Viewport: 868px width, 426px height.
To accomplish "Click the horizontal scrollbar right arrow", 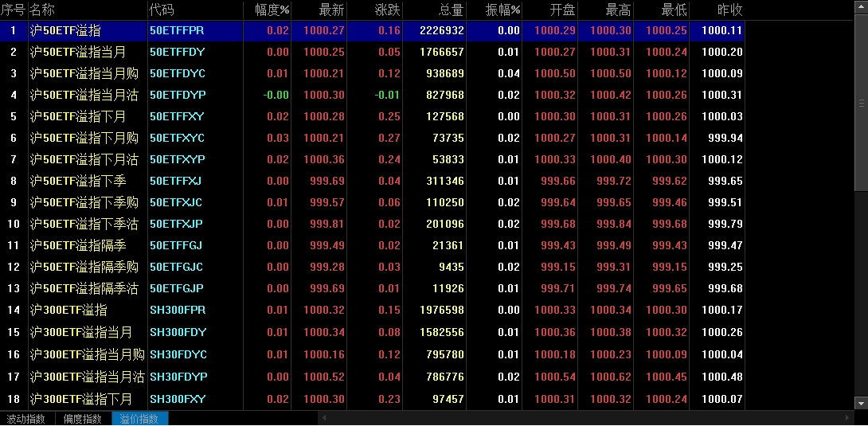I will coord(847,418).
